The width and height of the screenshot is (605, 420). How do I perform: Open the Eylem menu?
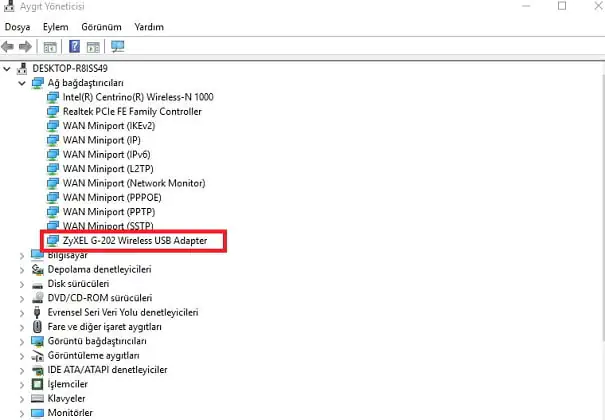56,27
